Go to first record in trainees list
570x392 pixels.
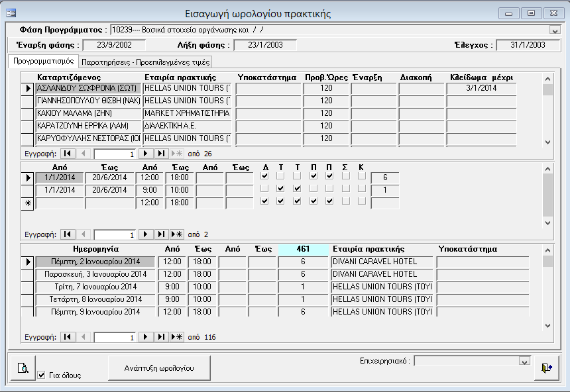[68, 154]
